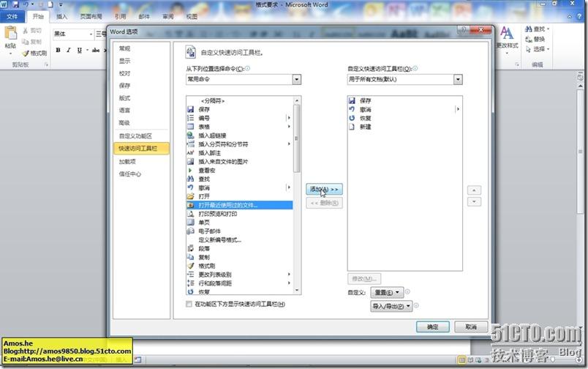Open the 用于所有文档 toolbar scope dropdown
This screenshot has width=588, height=369.
coord(458,79)
